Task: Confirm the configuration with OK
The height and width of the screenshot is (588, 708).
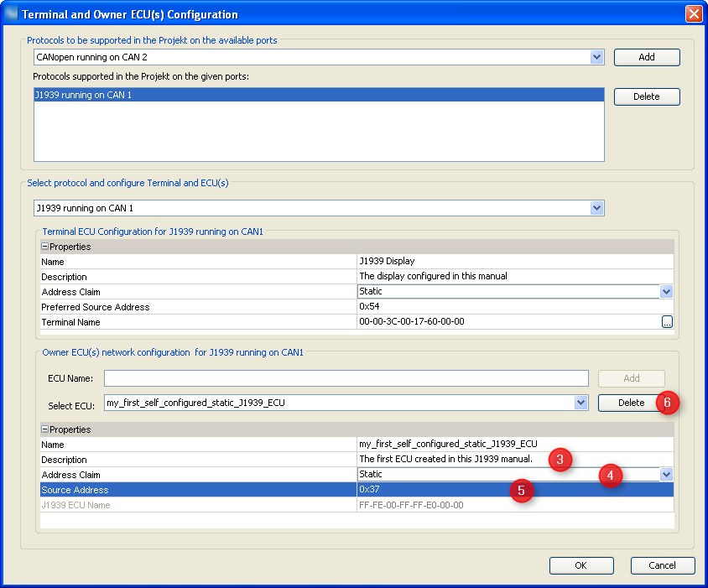Action: click(580, 565)
